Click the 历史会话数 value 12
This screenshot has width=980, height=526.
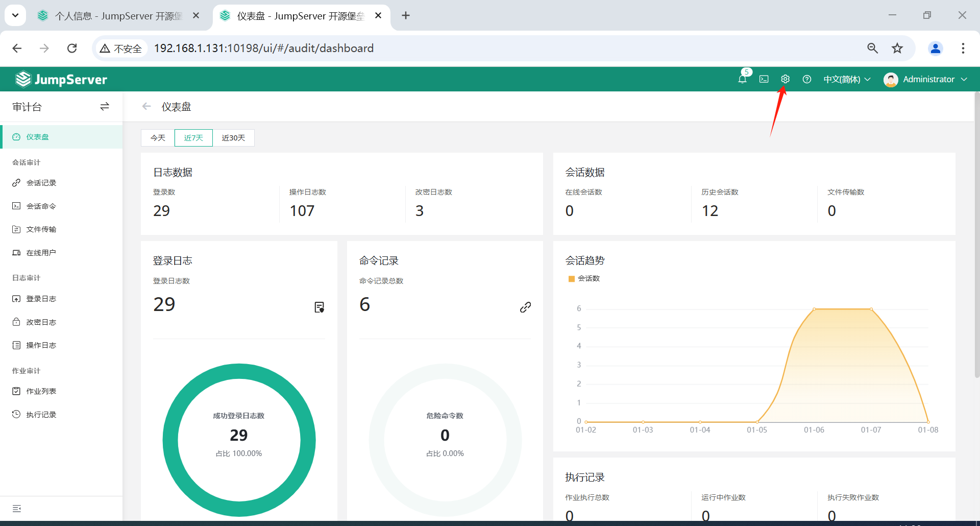(x=709, y=211)
